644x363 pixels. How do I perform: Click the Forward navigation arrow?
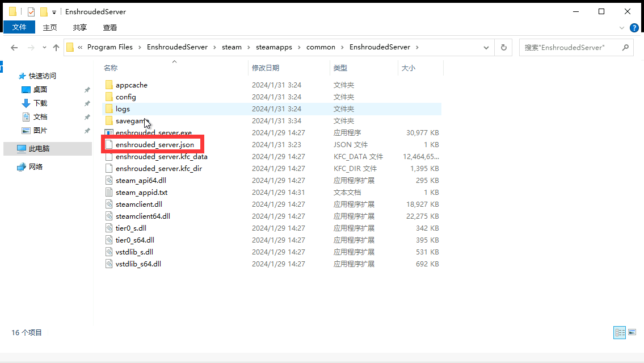point(31,48)
